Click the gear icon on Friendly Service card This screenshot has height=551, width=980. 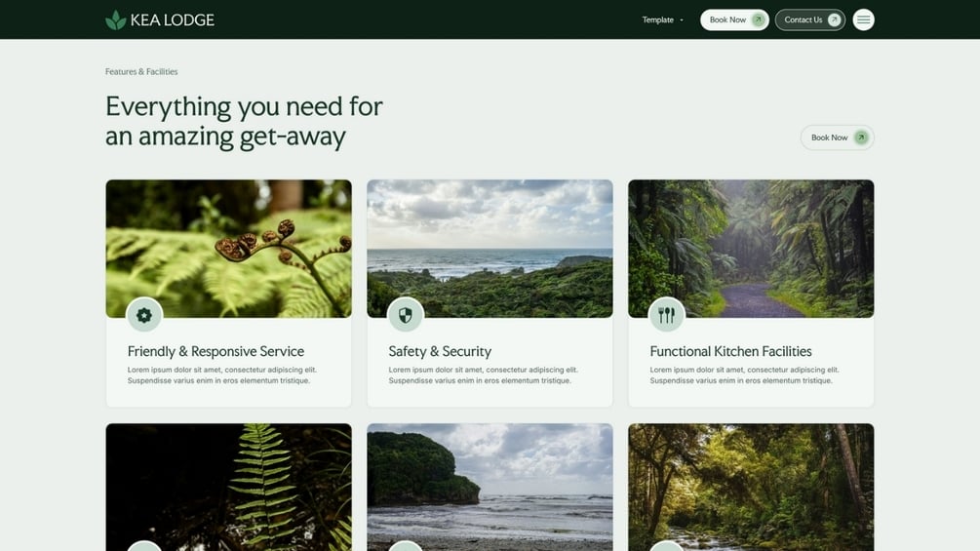pos(144,315)
